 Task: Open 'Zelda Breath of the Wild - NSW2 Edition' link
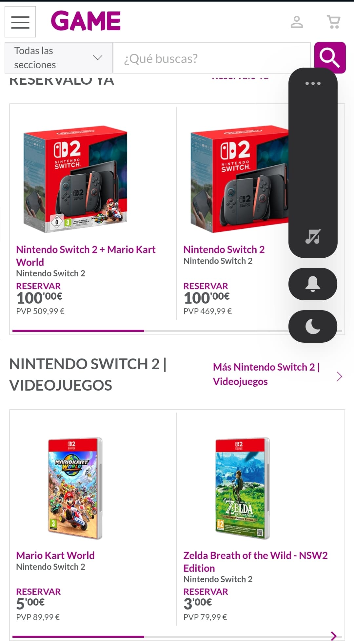point(255,561)
